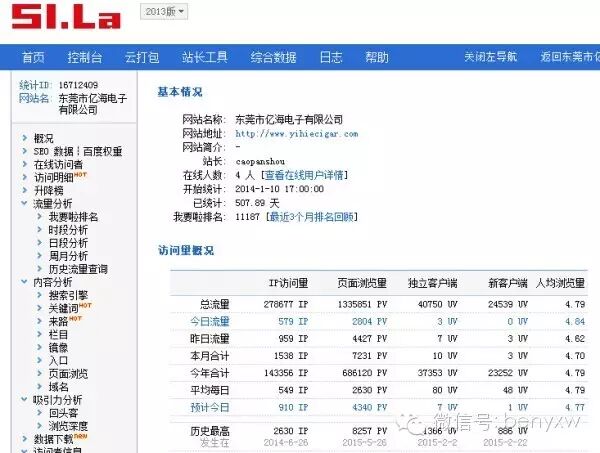This screenshot has width=600, height=453.
Task: Click the 51.La logo
Action: pyautogui.click(x=66, y=17)
